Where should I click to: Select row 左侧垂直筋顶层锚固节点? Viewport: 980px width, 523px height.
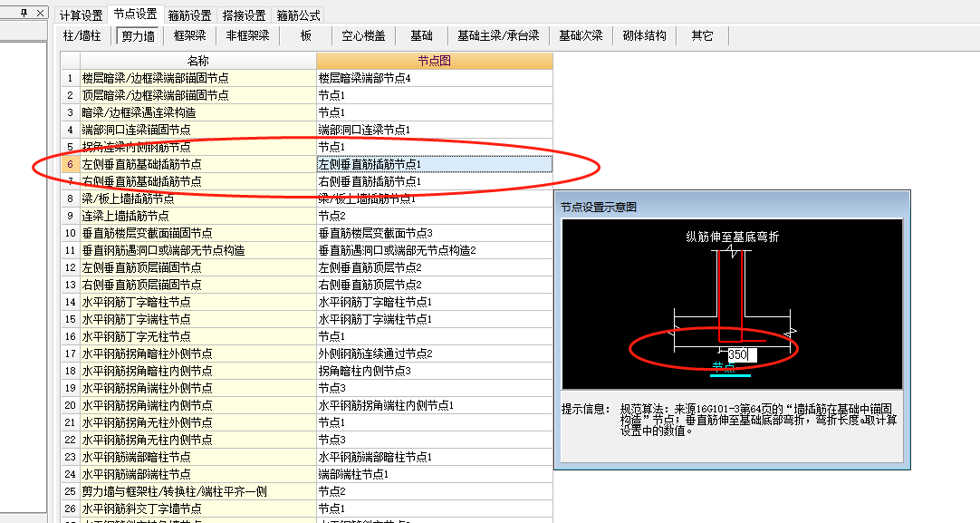click(x=198, y=267)
